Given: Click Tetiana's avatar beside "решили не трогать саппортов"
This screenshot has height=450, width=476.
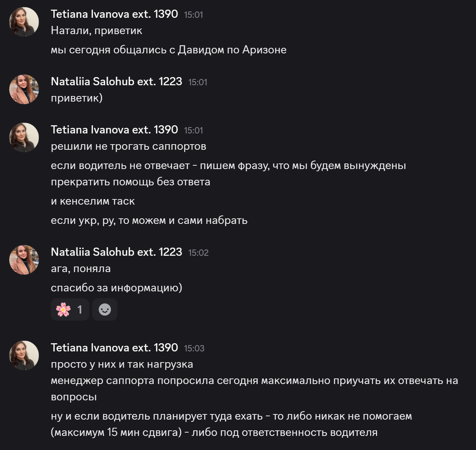Looking at the screenshot, I should click(24, 138).
